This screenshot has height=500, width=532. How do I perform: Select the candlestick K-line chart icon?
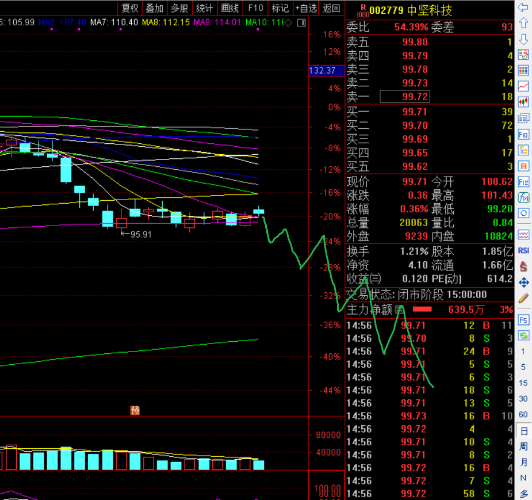(x=523, y=101)
